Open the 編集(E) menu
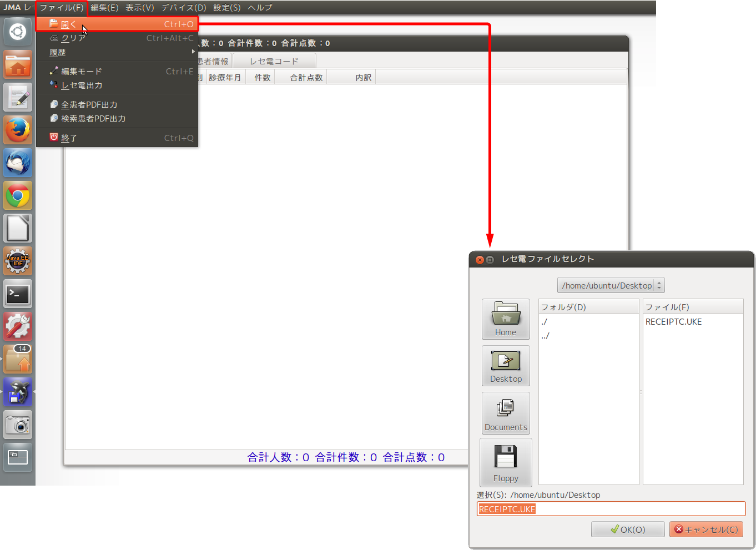The height and width of the screenshot is (550, 756). tap(104, 8)
